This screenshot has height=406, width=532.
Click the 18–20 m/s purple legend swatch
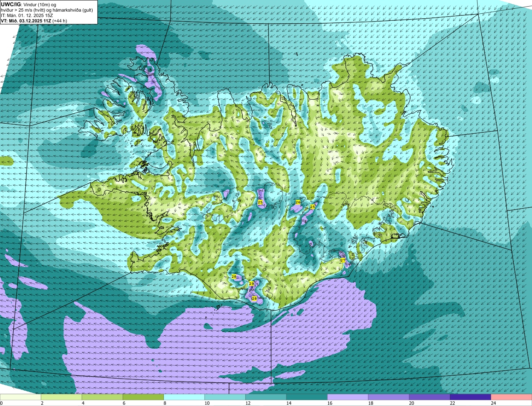tap(389, 397)
